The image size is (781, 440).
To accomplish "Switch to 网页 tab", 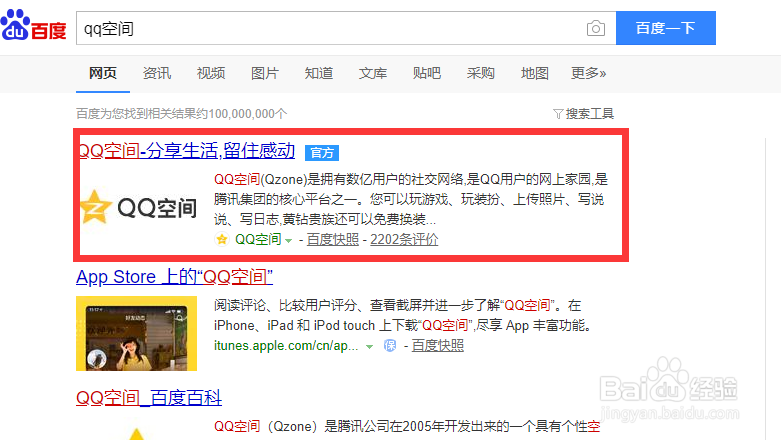I will (x=103, y=73).
